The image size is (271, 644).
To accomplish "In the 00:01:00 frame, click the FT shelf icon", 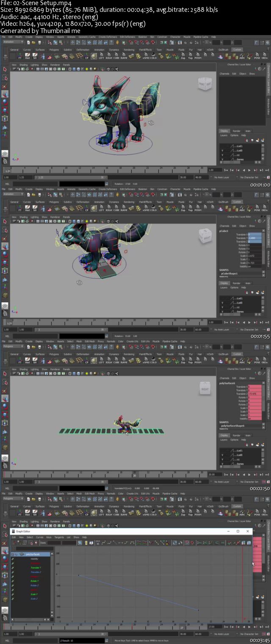I will 20,56.
